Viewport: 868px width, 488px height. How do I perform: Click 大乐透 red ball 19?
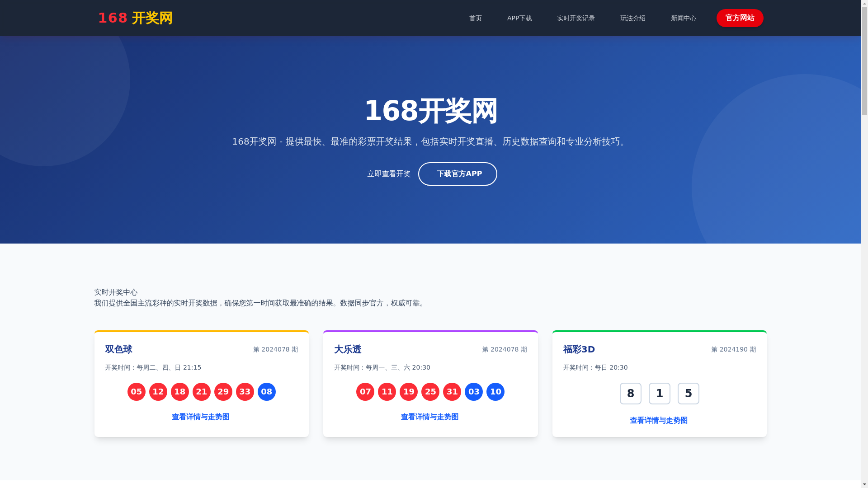pyautogui.click(x=409, y=392)
